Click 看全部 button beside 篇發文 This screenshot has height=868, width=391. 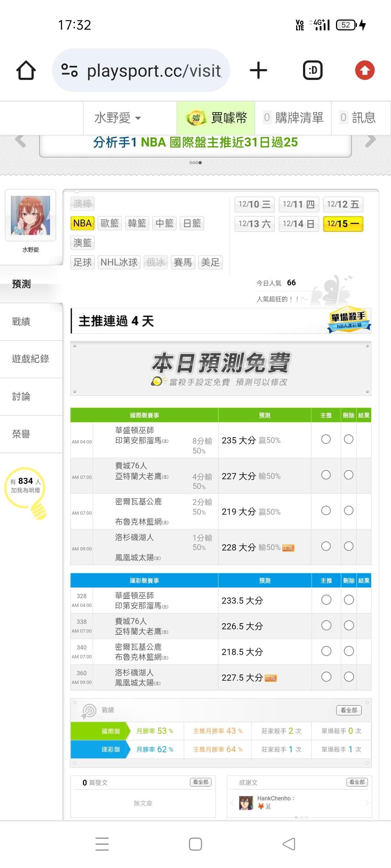(201, 782)
